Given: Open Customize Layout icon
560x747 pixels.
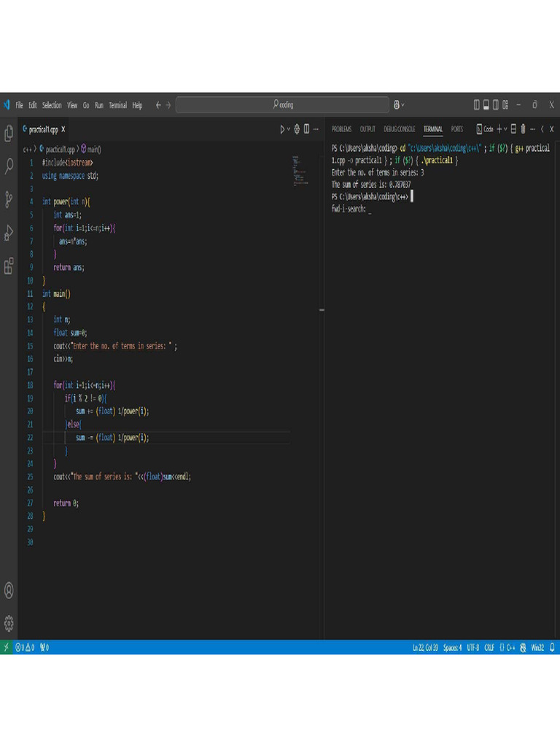Looking at the screenshot, I should [505, 105].
